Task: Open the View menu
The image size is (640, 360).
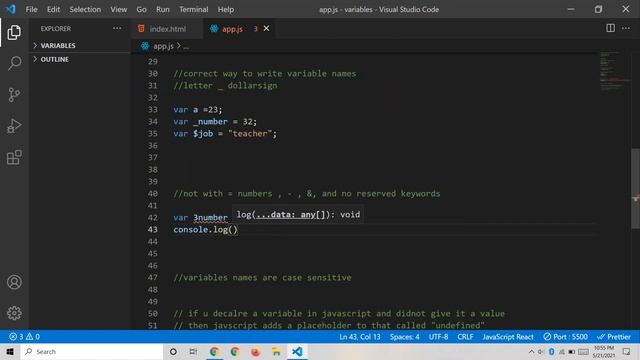Action: [x=118, y=9]
